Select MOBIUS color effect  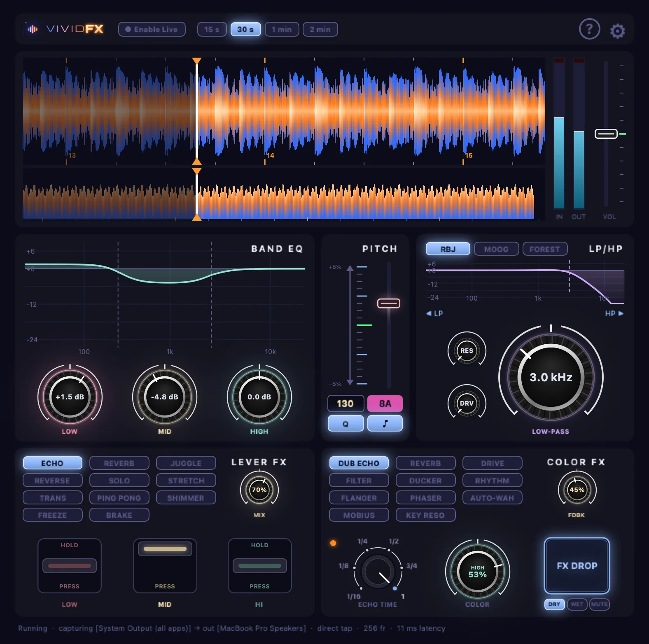click(x=359, y=515)
